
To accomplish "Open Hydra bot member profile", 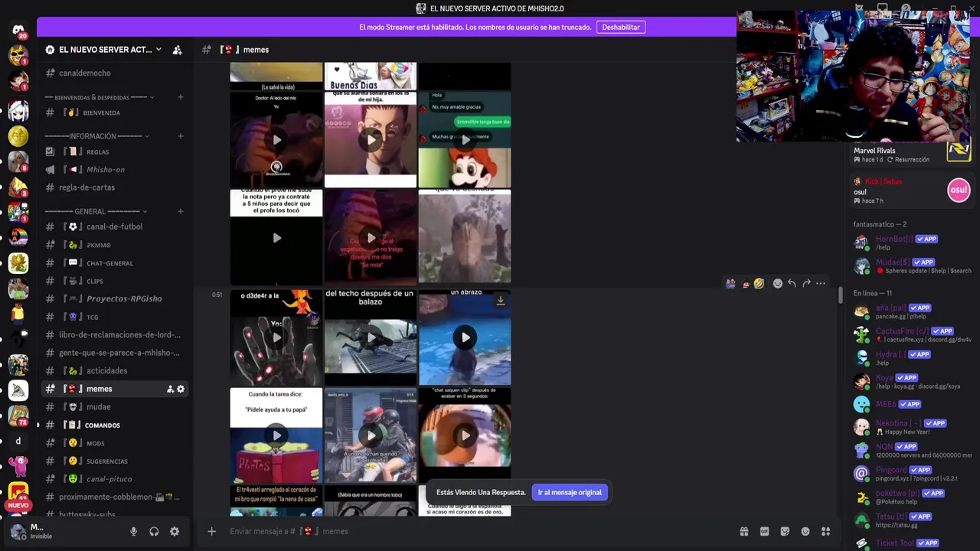I will pos(913,358).
